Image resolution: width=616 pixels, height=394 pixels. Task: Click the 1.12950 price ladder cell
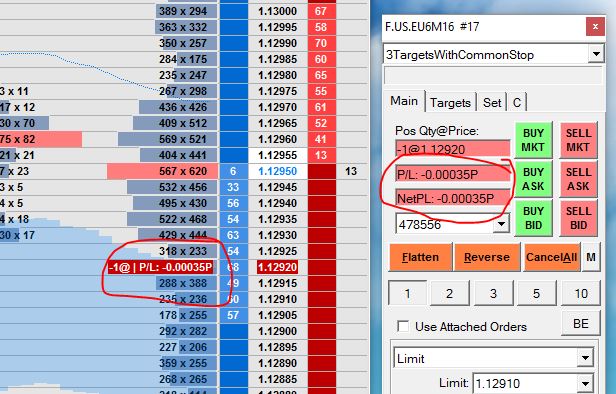click(277, 171)
